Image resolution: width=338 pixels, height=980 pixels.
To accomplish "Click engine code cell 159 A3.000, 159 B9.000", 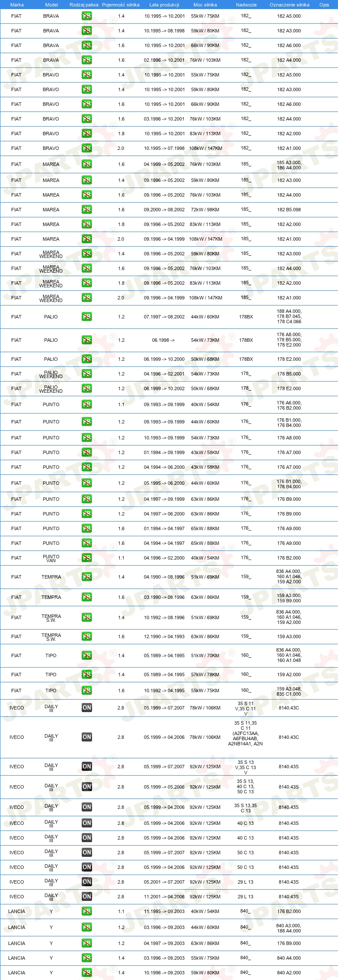I will click(x=289, y=598).
